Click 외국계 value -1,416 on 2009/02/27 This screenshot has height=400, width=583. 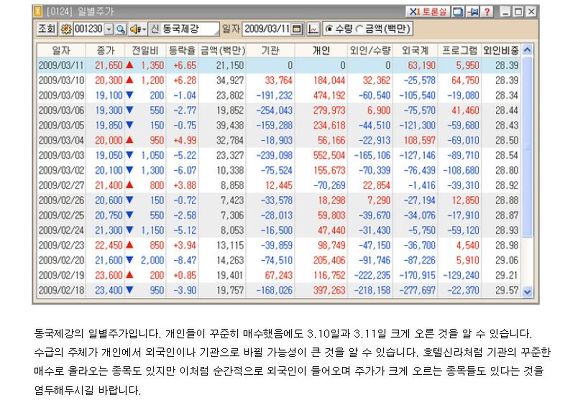click(422, 185)
